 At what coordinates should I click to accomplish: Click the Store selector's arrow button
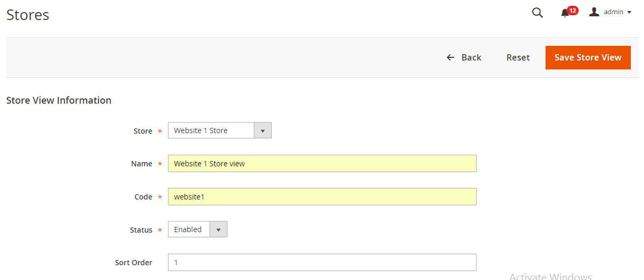262,131
